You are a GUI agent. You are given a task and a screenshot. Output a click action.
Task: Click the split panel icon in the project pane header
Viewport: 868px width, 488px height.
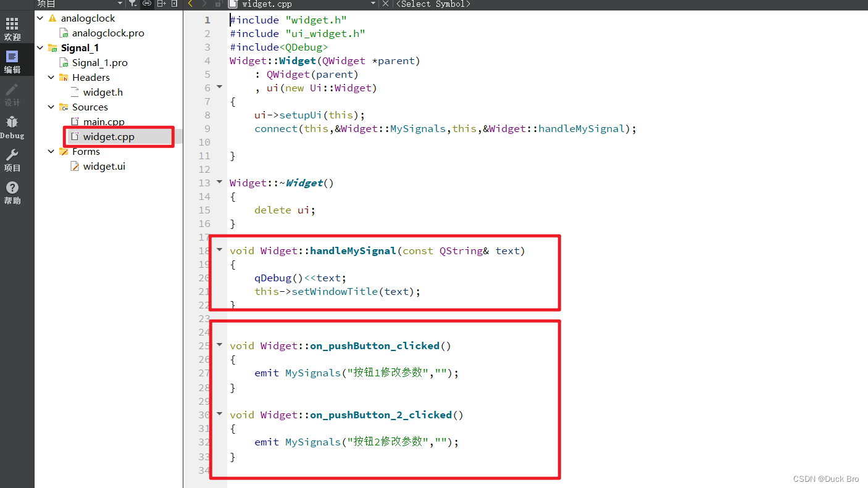tap(161, 4)
